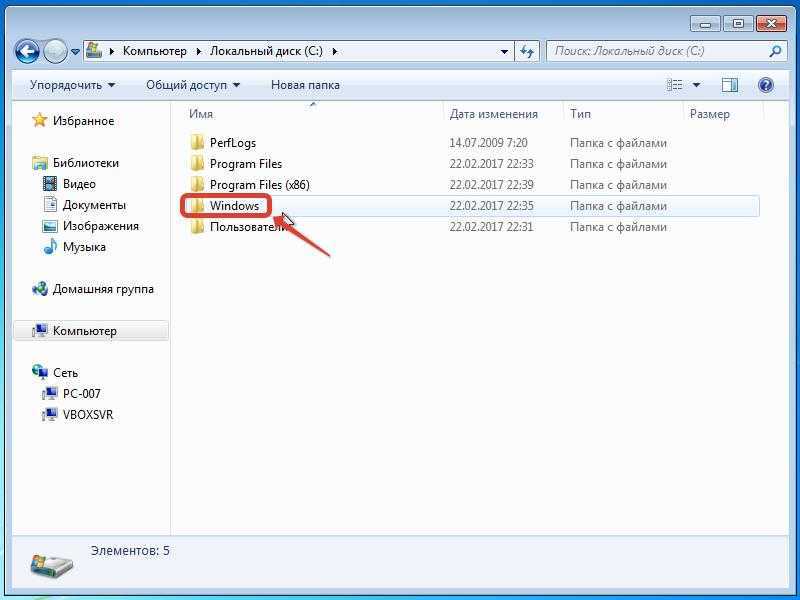
Task: Click the Forward navigation arrow button
Action: point(55,52)
